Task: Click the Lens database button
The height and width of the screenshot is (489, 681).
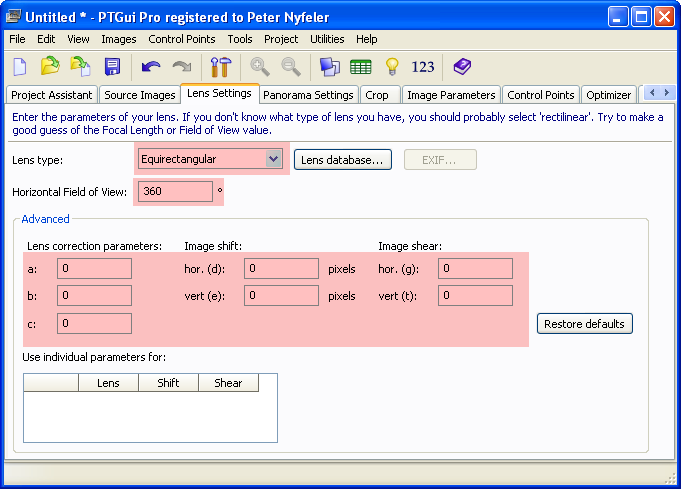Action: click(342, 159)
